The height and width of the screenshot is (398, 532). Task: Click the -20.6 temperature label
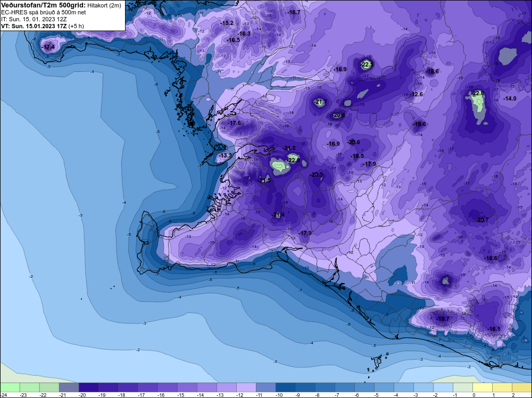pyautogui.click(x=353, y=142)
